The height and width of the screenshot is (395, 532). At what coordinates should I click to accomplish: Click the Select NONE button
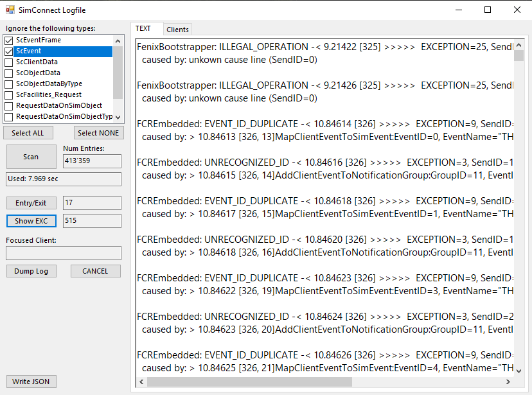click(x=98, y=132)
